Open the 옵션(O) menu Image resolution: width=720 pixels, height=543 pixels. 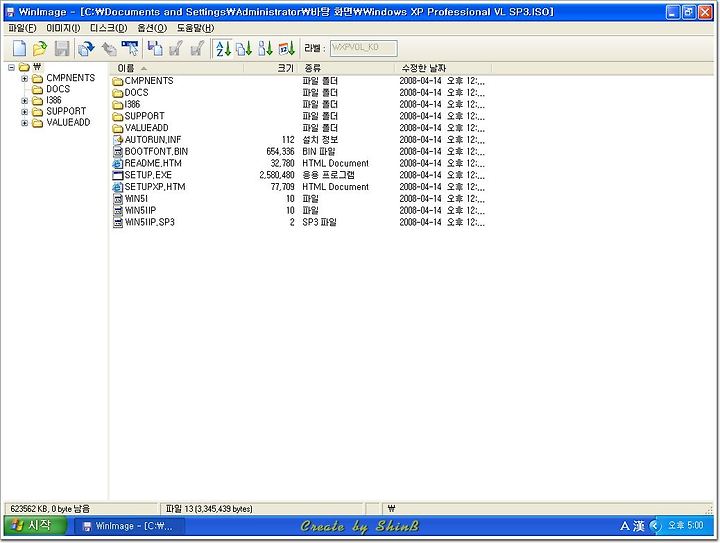point(152,28)
